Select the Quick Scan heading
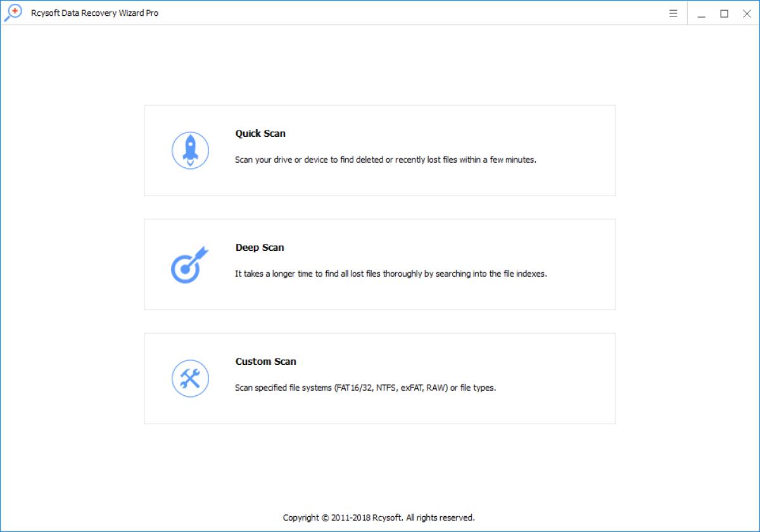 click(x=260, y=134)
